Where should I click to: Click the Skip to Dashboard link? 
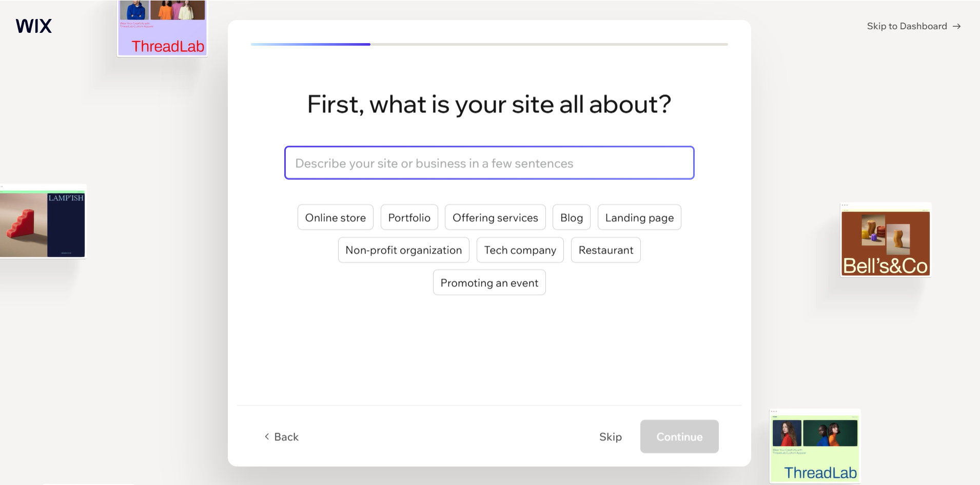(x=913, y=26)
